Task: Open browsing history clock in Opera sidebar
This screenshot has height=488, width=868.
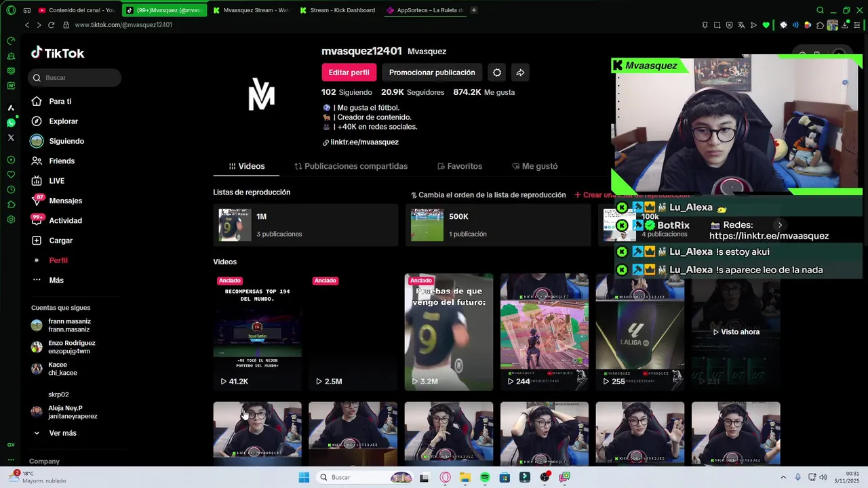Action: point(11,190)
